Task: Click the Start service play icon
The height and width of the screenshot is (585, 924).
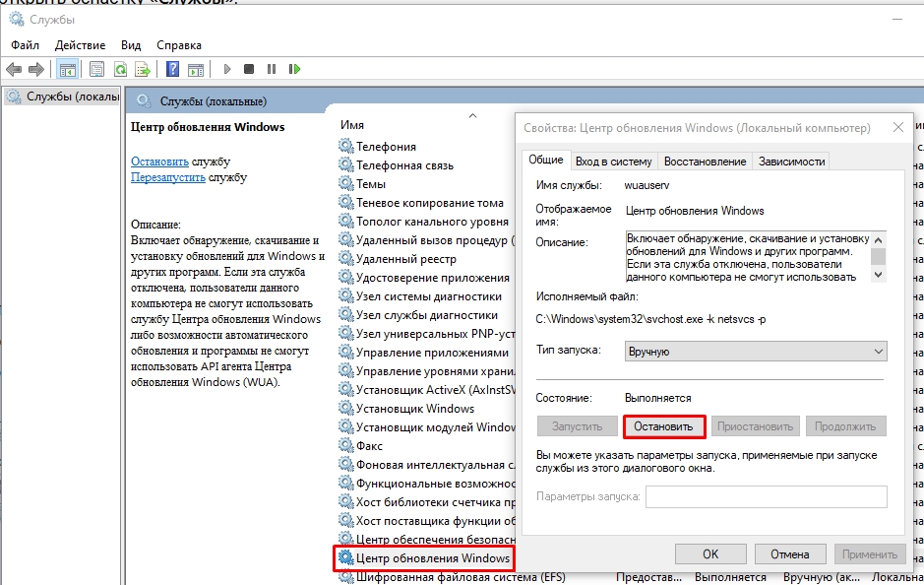Action: click(227, 69)
